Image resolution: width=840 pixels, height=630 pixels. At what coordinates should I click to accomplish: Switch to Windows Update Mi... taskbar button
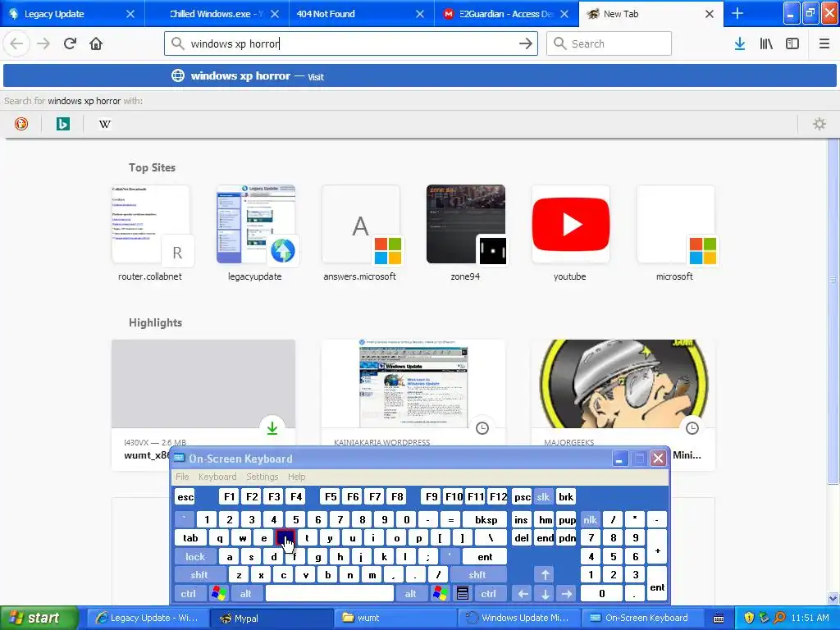click(x=518, y=618)
